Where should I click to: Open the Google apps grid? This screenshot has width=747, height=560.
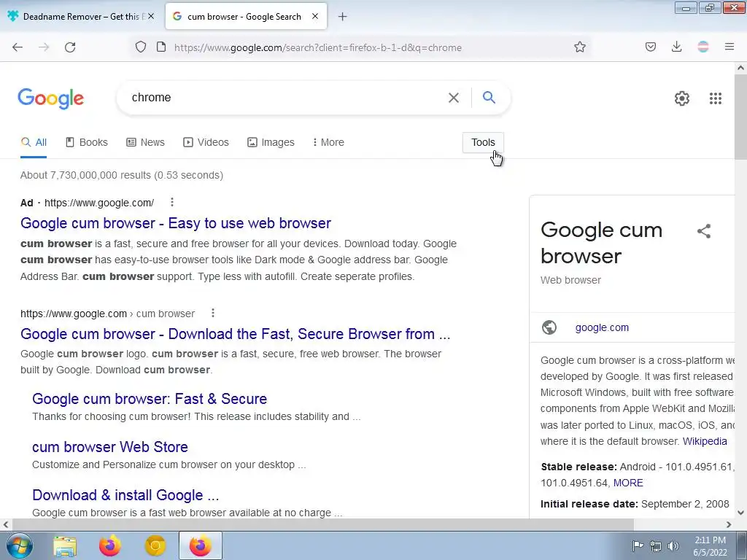(x=715, y=98)
